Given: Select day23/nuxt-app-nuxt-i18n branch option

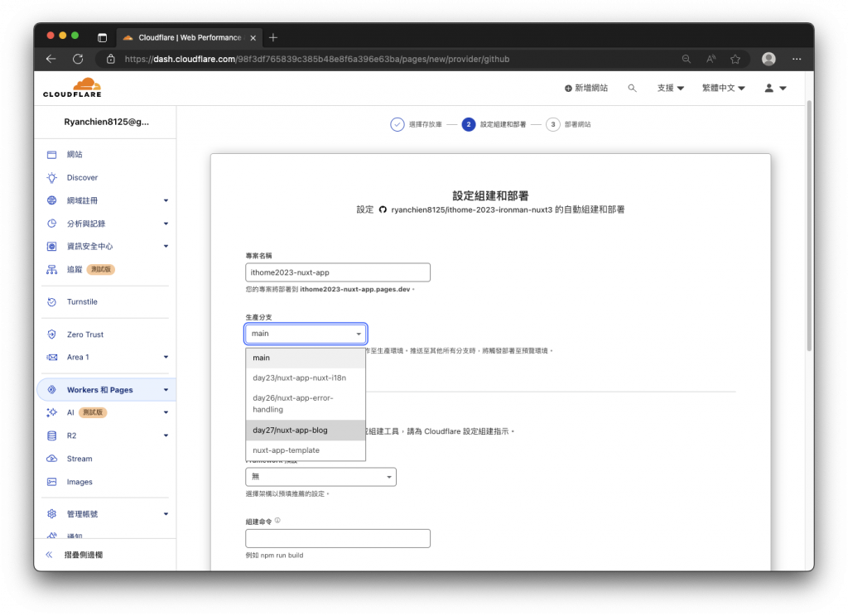Looking at the screenshot, I should tap(306, 378).
